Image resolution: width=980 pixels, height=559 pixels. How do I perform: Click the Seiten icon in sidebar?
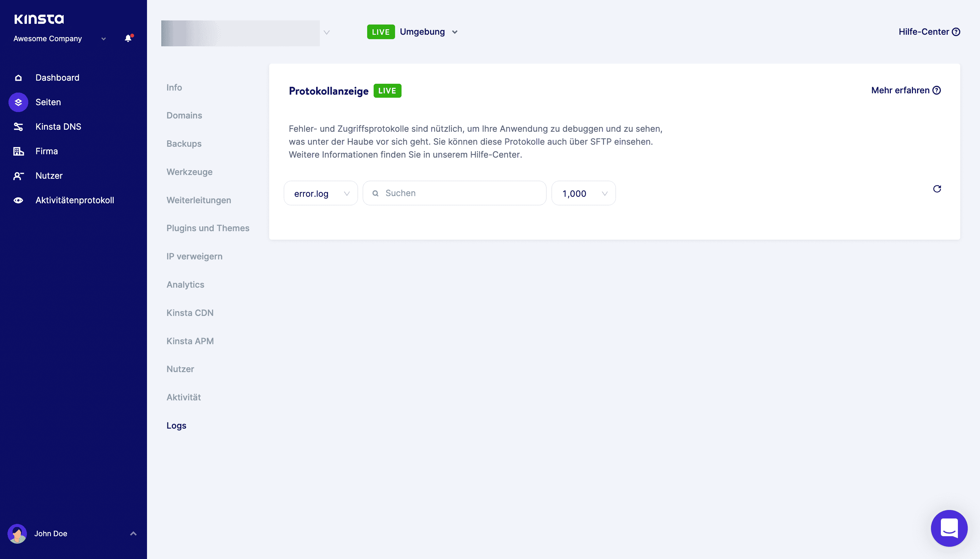click(x=18, y=102)
